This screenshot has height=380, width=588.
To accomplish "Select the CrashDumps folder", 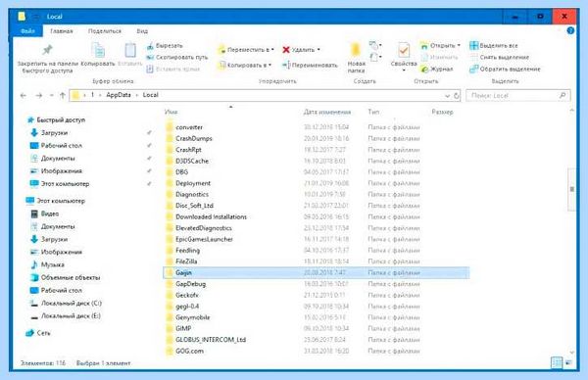I will [x=193, y=138].
